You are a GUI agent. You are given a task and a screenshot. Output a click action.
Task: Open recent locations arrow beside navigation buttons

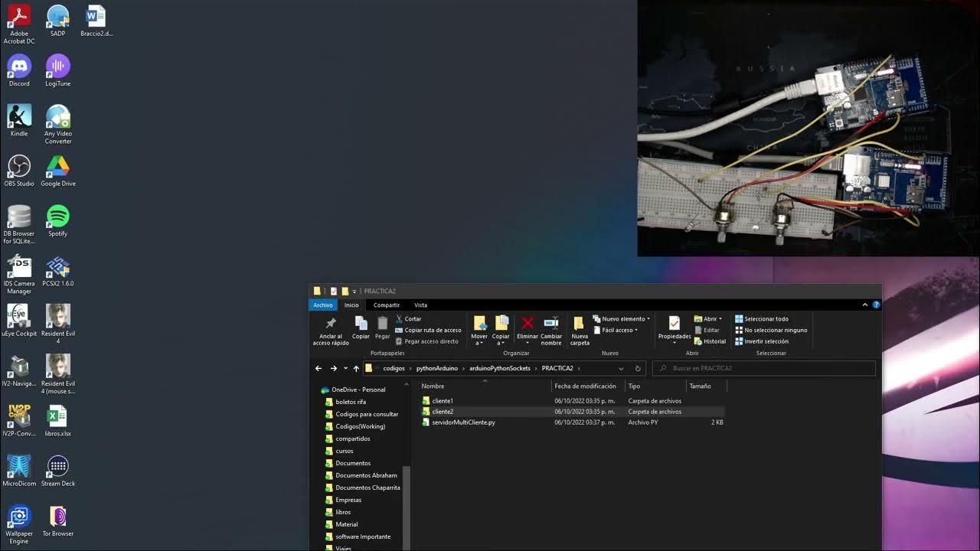coord(345,368)
